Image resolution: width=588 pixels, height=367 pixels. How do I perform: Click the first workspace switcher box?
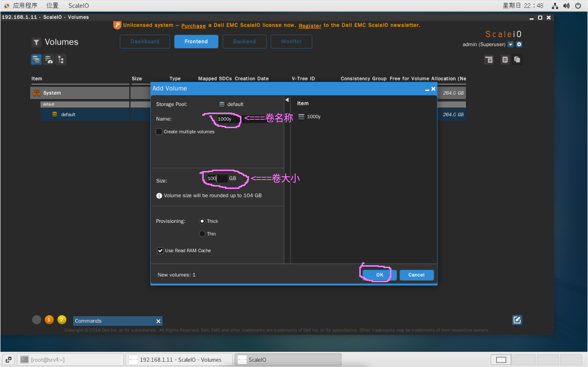pos(501,360)
